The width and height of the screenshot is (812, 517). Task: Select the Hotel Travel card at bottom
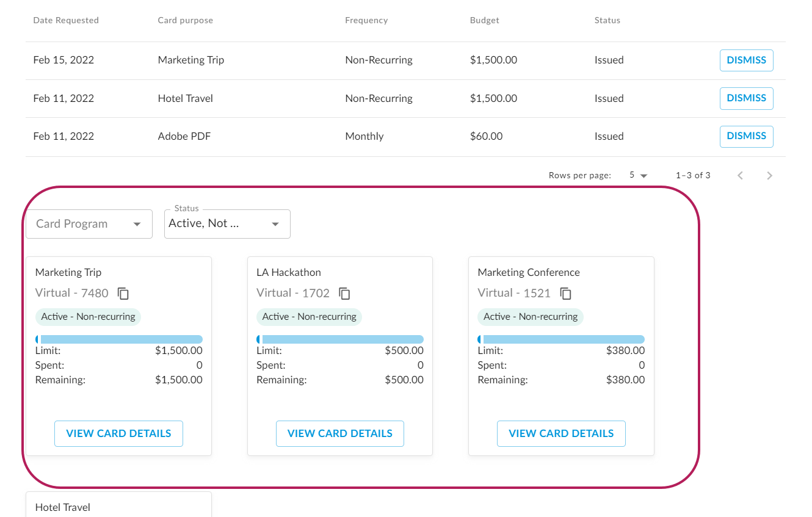[118, 506]
